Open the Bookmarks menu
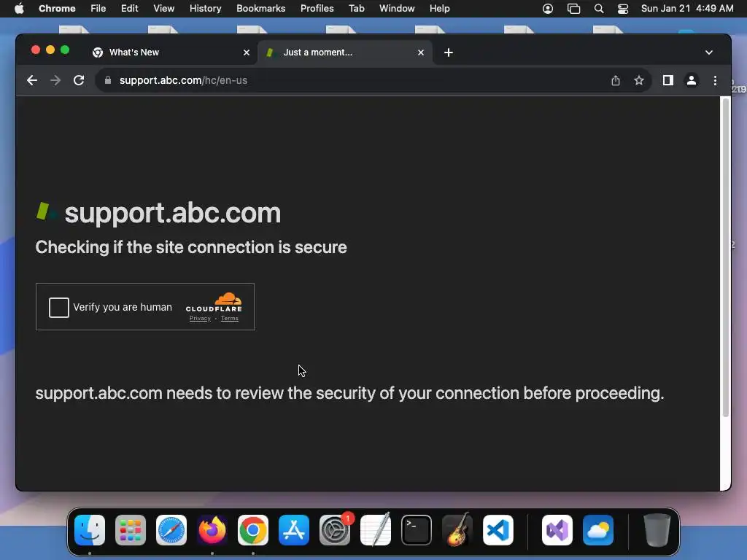The image size is (747, 560). [x=261, y=9]
